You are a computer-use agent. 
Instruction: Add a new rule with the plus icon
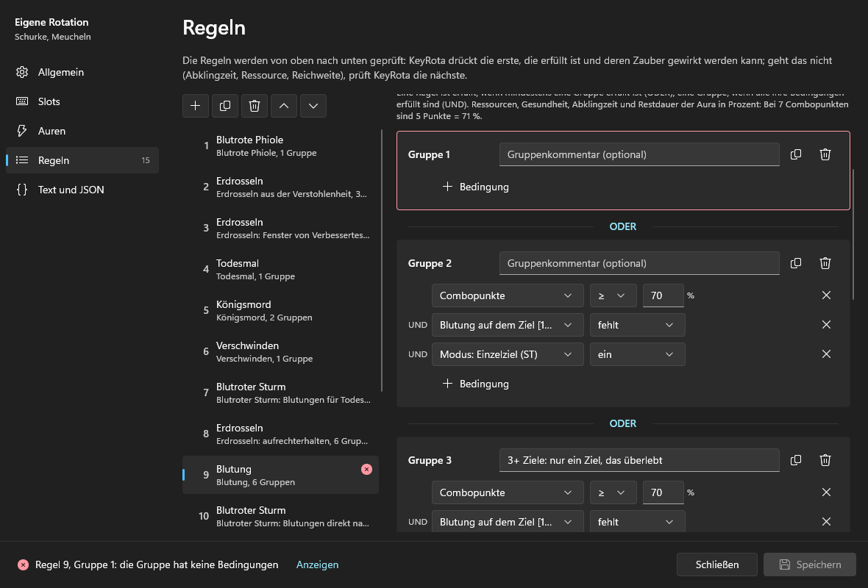196,106
